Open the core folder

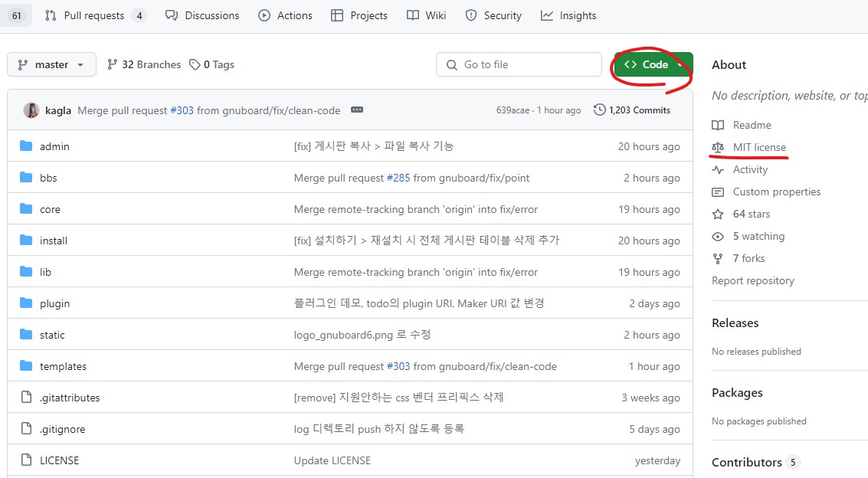[x=50, y=210]
